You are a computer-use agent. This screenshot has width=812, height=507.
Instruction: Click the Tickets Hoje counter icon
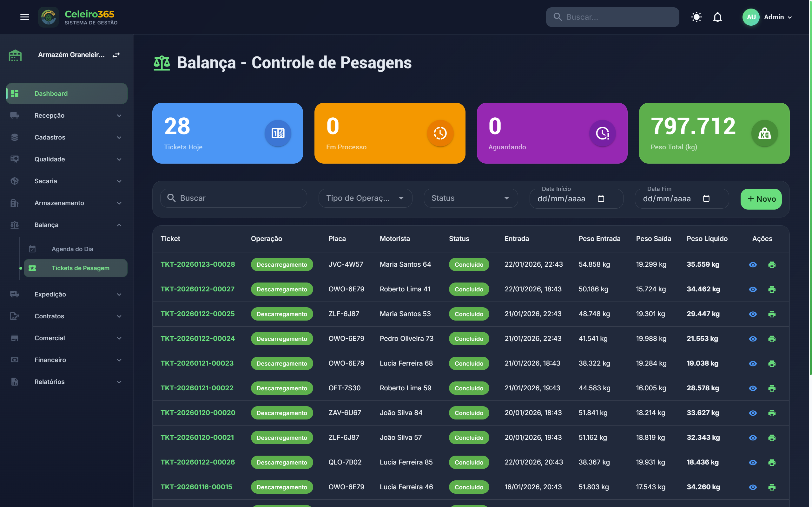(278, 133)
